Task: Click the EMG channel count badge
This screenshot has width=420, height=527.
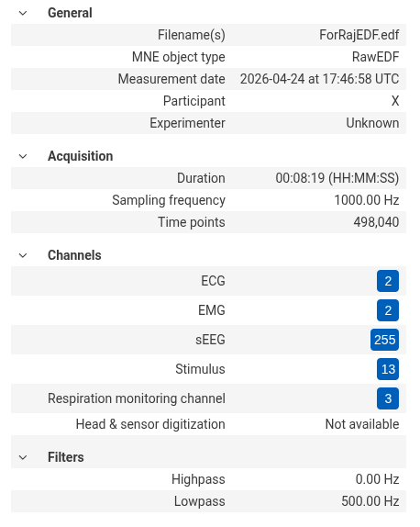Action: click(388, 310)
